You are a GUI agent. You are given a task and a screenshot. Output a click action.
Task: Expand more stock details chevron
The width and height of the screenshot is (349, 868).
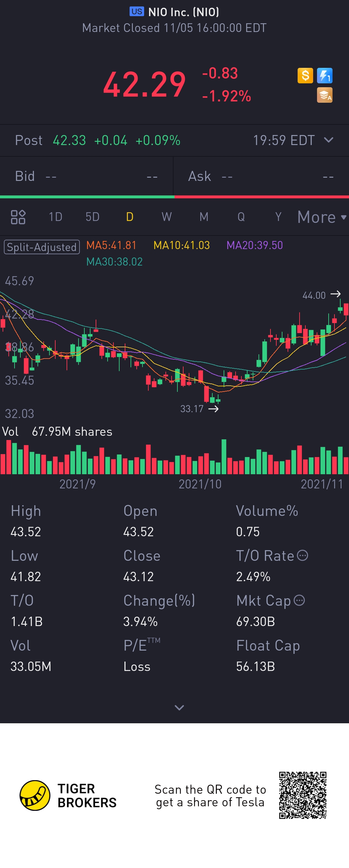pos(179,707)
